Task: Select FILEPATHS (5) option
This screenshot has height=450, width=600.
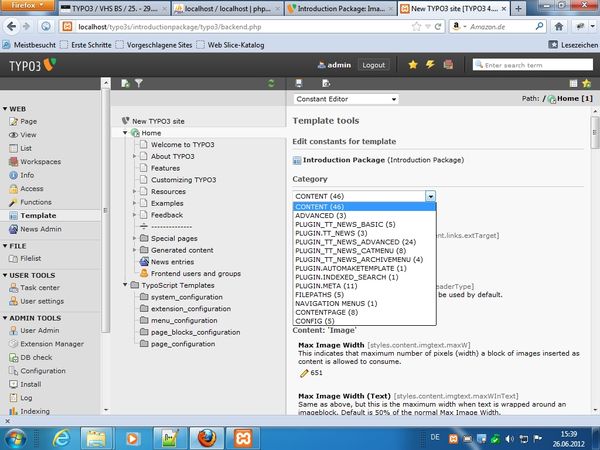Action: pyautogui.click(x=364, y=295)
